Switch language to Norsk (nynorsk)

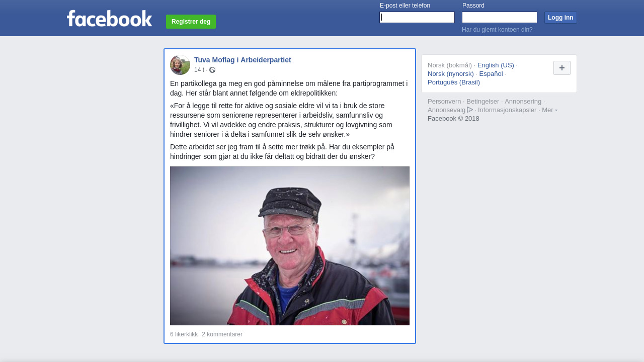pos(451,73)
